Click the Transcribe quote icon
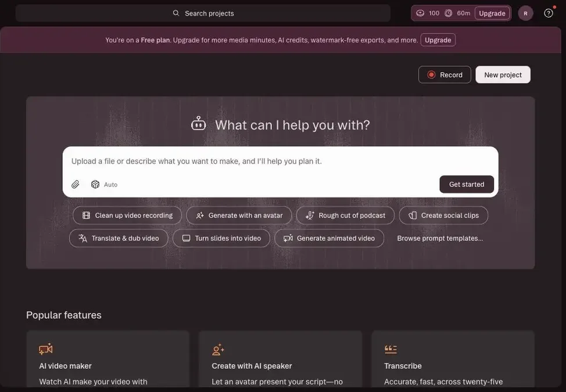 [x=391, y=349]
